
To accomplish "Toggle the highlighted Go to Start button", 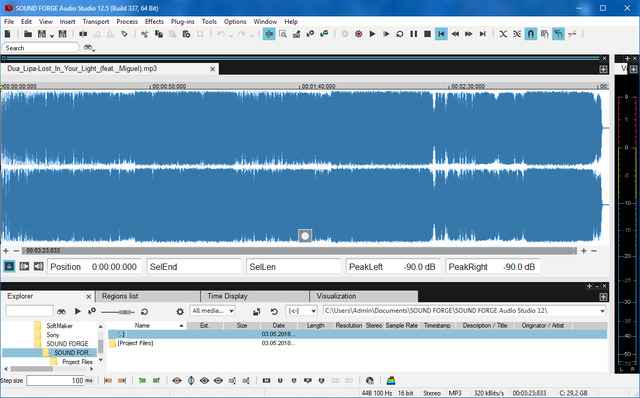I will point(441,34).
